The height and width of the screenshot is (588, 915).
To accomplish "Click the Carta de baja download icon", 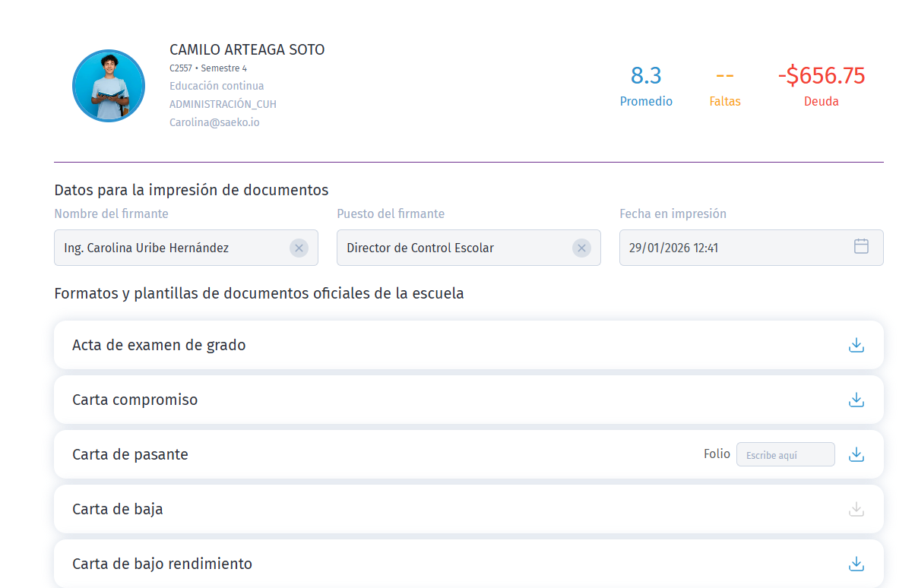I will pyautogui.click(x=856, y=508).
